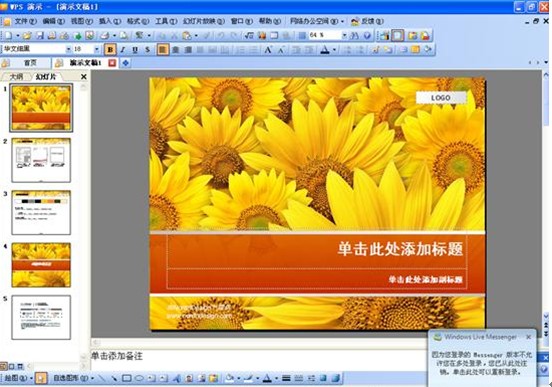
Task: Open the 幻灯片放映 Slide Show menu
Action: pos(203,21)
